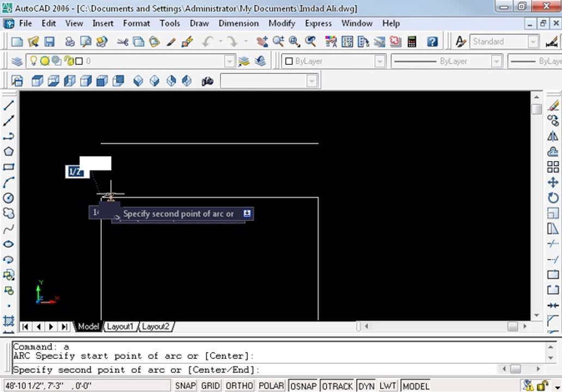Switch to the Layout1 tab
Screen dimensions: 562x392
120,327
